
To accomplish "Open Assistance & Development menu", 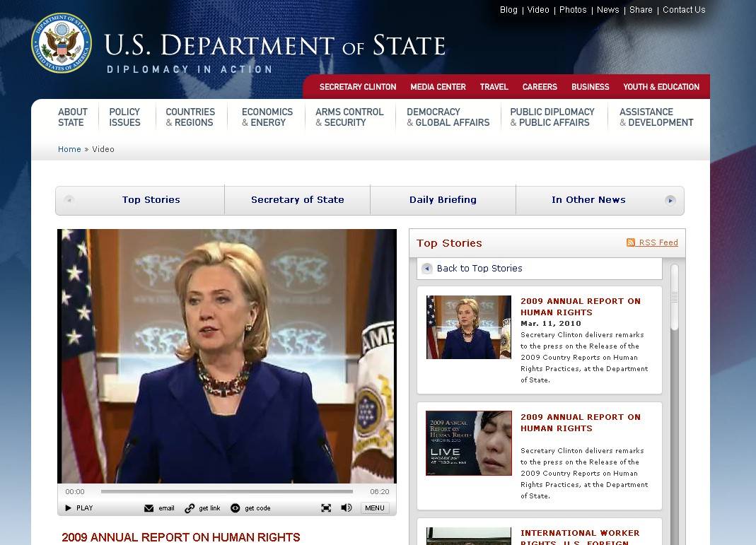I will pyautogui.click(x=656, y=117).
